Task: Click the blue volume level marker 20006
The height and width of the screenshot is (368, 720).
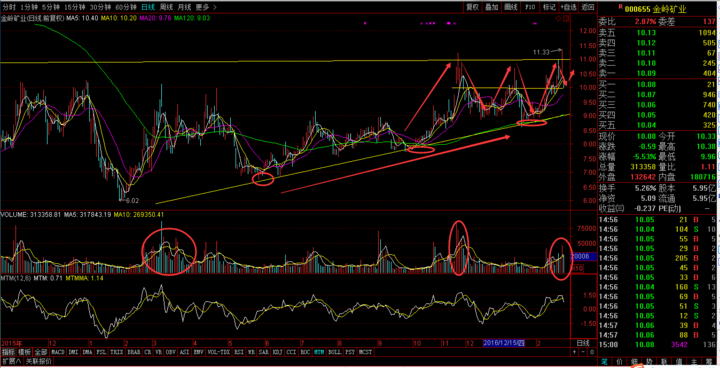Action: tap(583, 256)
